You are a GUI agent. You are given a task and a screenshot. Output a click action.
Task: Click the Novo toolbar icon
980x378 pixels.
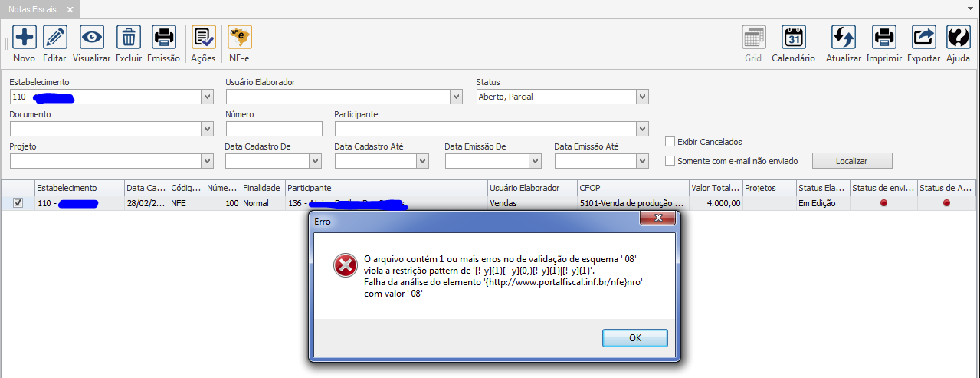(x=24, y=37)
